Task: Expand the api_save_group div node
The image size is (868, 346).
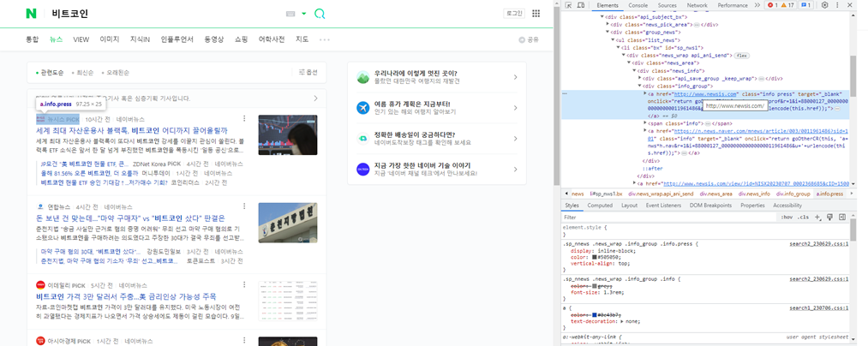Action: 640,79
